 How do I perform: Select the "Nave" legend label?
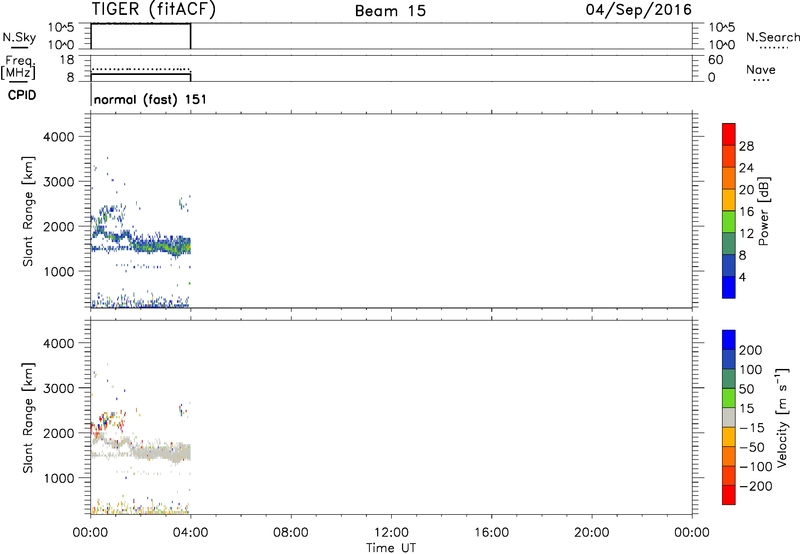coord(761,70)
